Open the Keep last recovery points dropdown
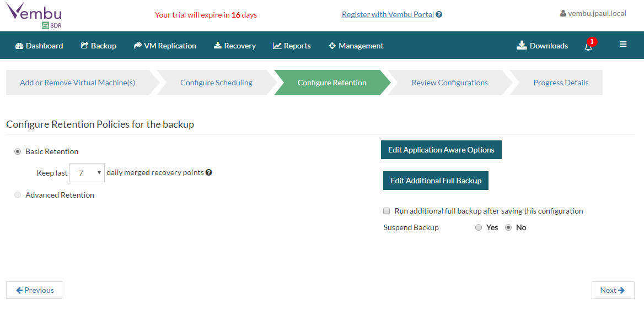The width and height of the screenshot is (644, 316). coord(87,173)
